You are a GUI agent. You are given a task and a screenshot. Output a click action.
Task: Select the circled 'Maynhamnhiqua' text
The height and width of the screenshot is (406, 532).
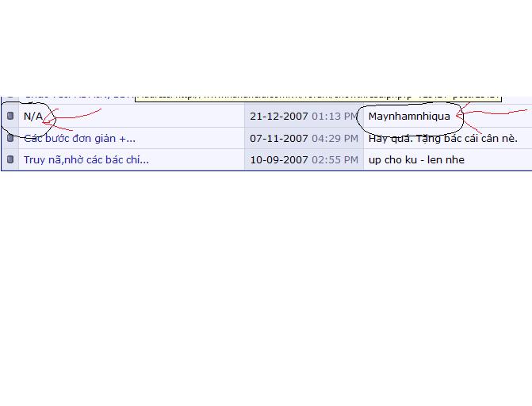pyautogui.click(x=408, y=117)
